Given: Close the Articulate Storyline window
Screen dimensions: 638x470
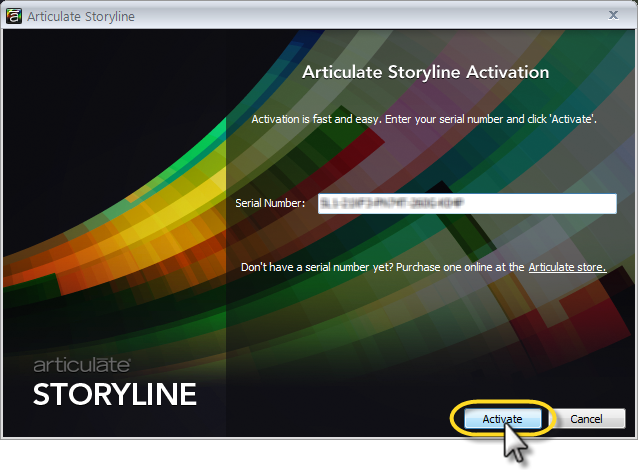Looking at the screenshot, I should coord(613,15).
